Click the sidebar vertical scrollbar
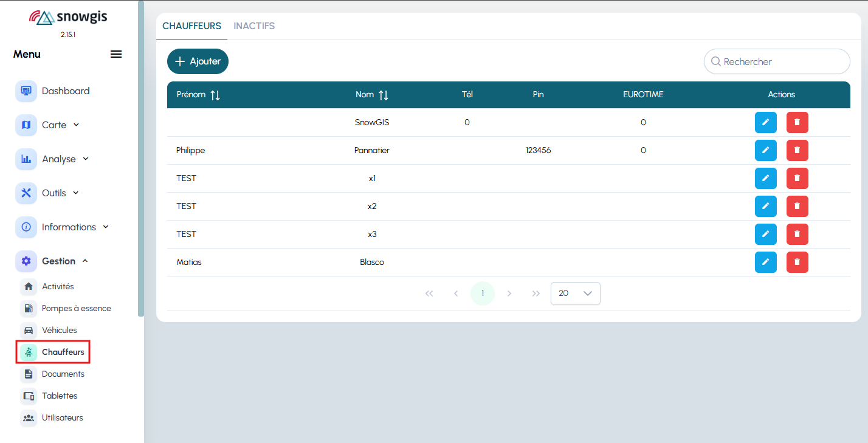This screenshot has width=868, height=443. (x=141, y=158)
